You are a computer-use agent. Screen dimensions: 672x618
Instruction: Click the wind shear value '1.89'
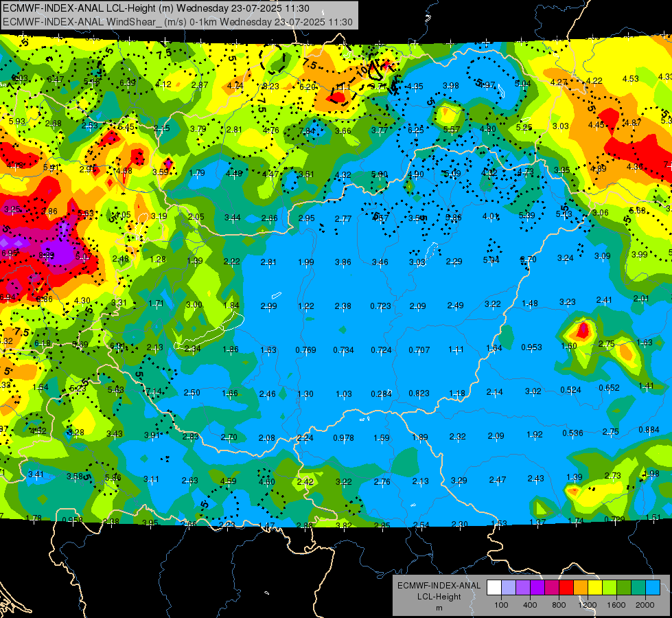(420, 437)
